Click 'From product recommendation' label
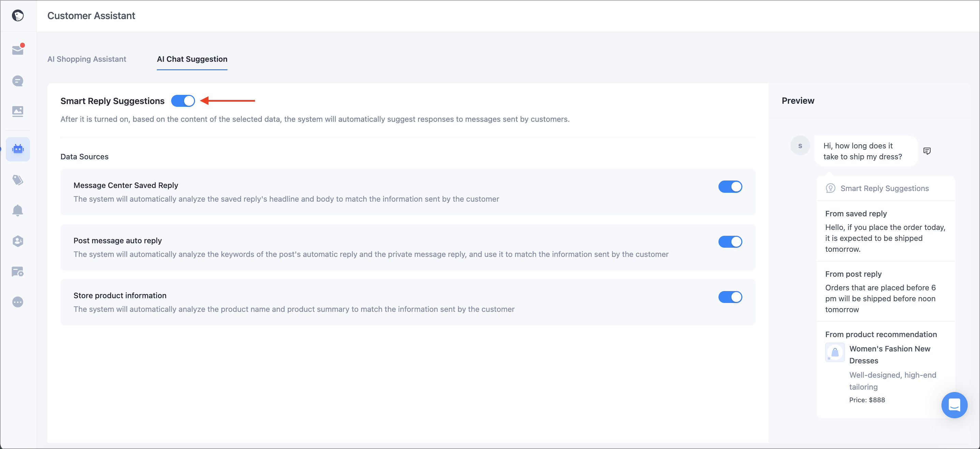The image size is (980, 449). click(881, 334)
